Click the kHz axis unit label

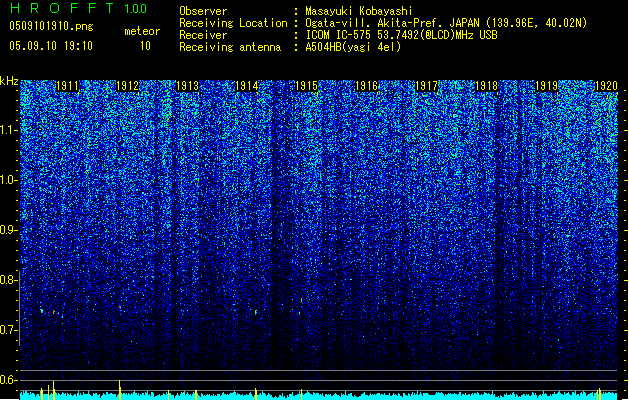[x=9, y=81]
